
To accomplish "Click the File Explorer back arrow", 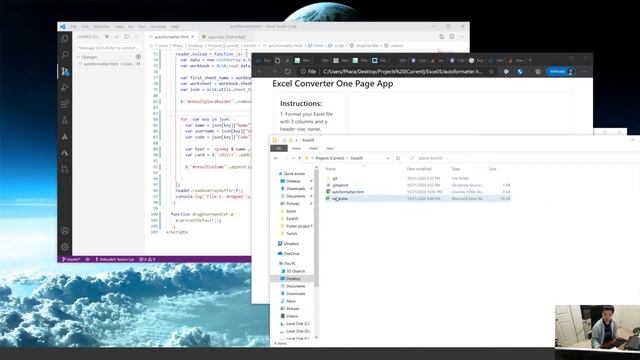I will click(x=276, y=158).
